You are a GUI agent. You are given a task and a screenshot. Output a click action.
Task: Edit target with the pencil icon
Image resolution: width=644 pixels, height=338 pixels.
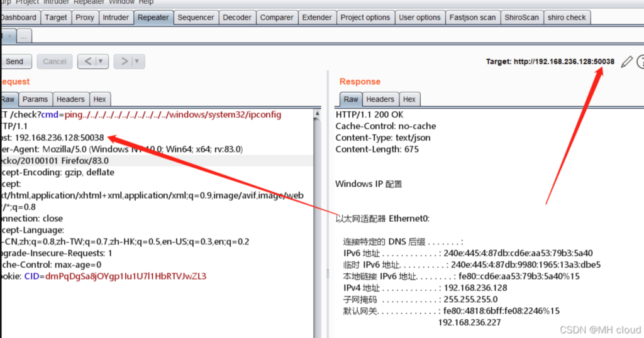coord(626,62)
